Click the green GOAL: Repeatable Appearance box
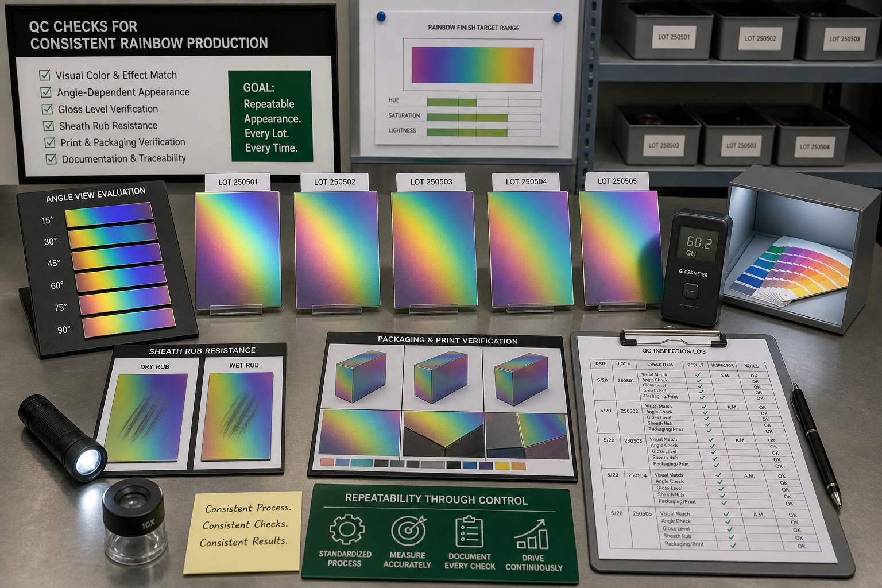The image size is (882, 588). [270, 117]
